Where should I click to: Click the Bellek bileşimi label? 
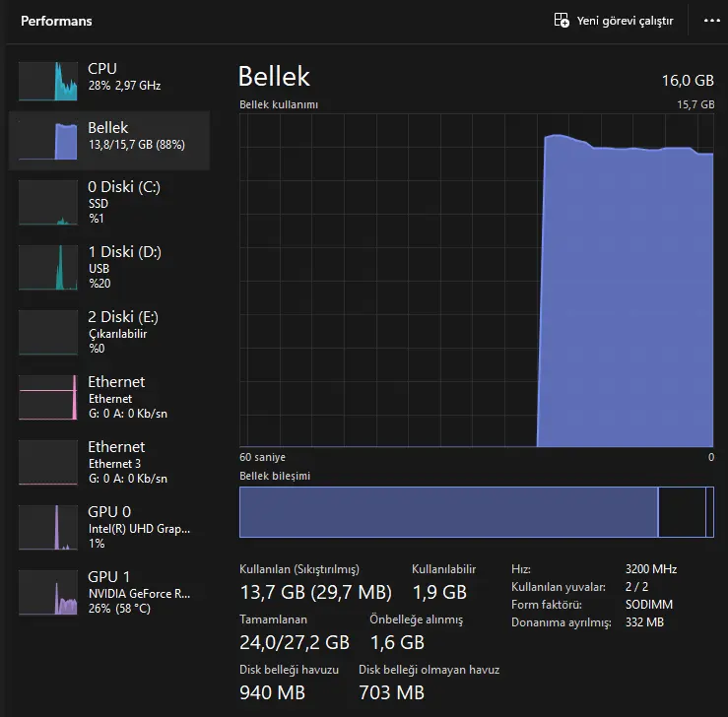pyautogui.click(x=275, y=476)
